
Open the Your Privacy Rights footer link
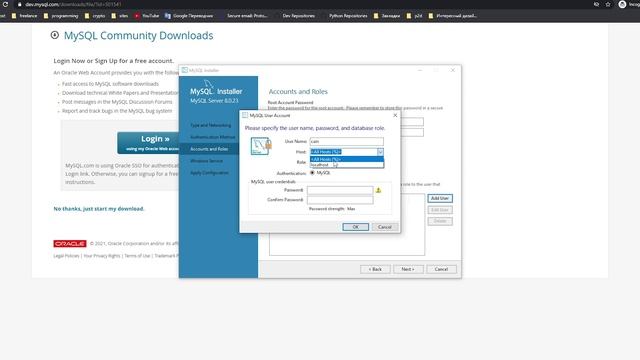coord(102,256)
